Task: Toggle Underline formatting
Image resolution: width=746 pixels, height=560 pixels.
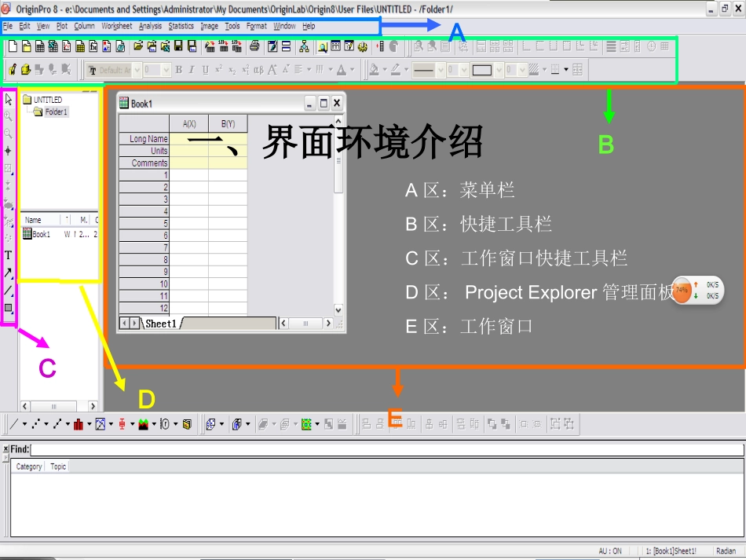Action: pos(205,70)
